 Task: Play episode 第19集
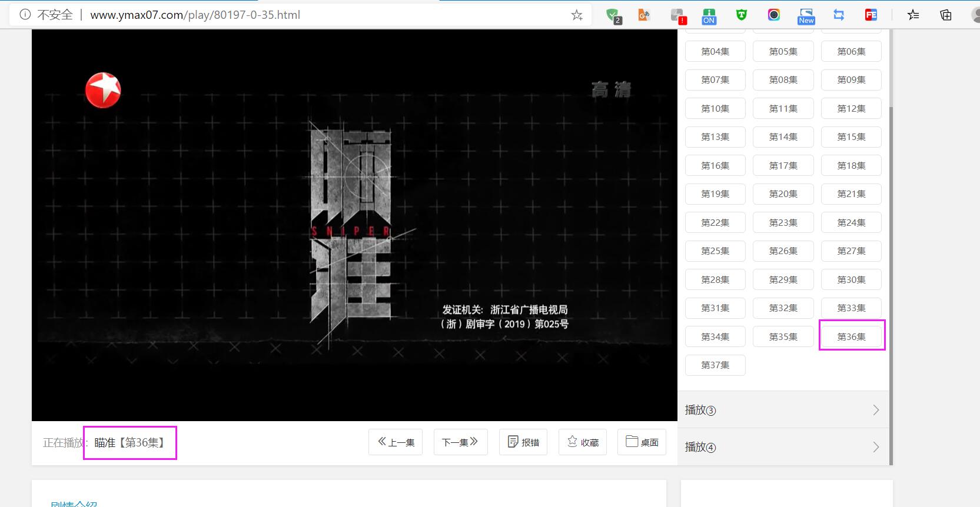(x=715, y=194)
